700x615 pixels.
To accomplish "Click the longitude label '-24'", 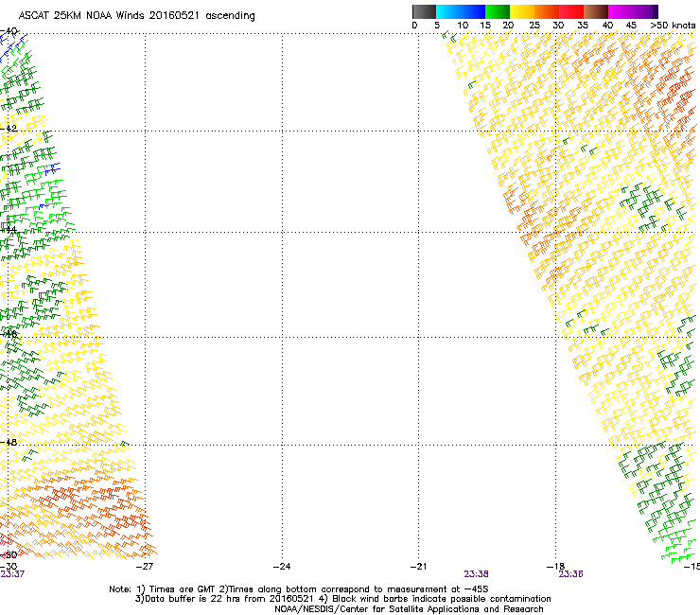I will coord(282,567).
